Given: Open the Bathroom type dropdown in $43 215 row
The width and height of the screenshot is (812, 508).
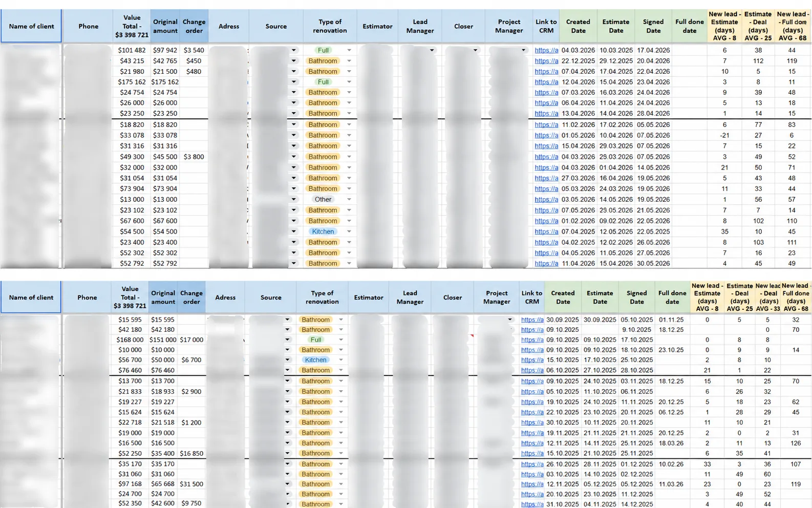Looking at the screenshot, I should coord(349,61).
